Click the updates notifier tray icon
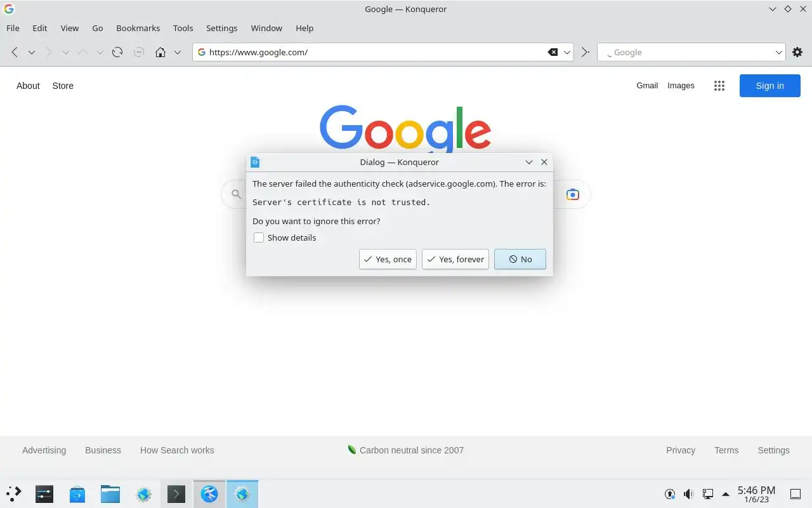This screenshot has width=812, height=508. 670,494
